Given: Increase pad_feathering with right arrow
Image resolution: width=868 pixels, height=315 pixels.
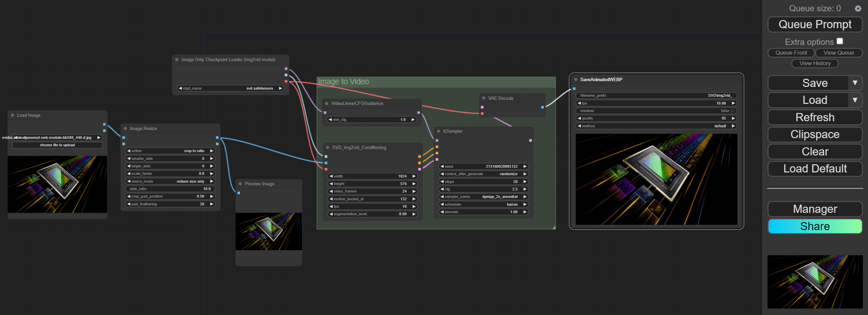Looking at the screenshot, I should tap(211, 204).
